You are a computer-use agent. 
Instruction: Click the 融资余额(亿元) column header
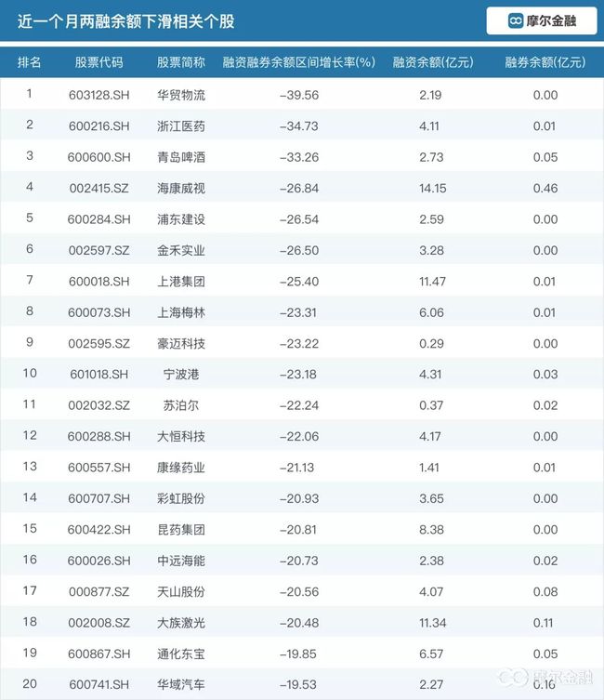click(x=433, y=62)
